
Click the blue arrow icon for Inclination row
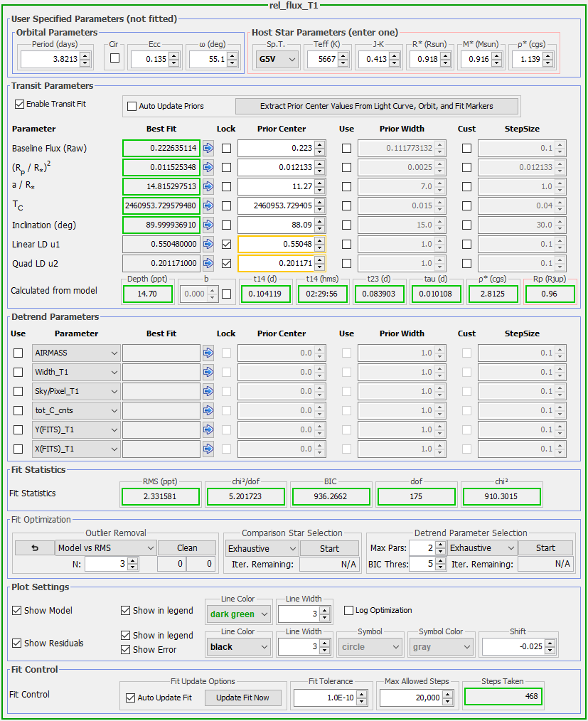point(208,225)
